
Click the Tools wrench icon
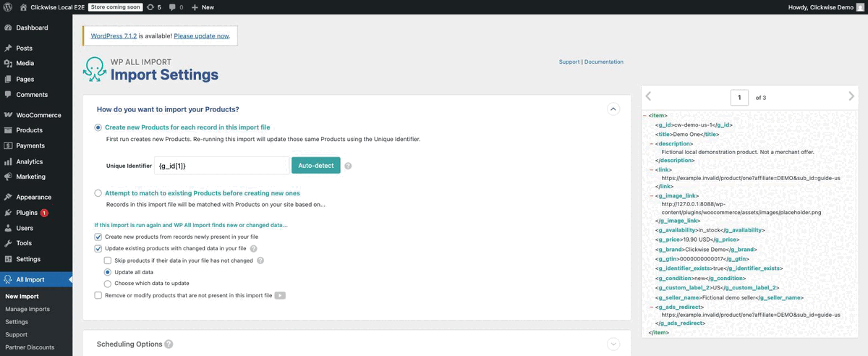[8, 243]
